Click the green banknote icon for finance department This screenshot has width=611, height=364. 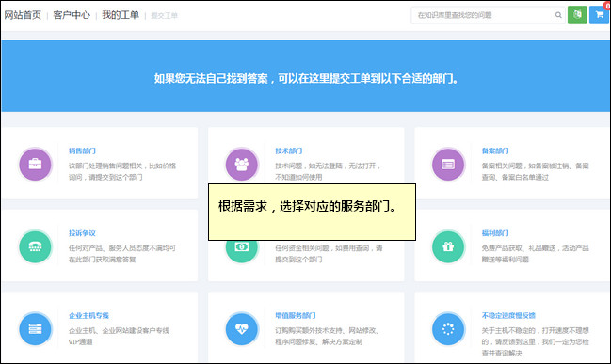tap(242, 251)
